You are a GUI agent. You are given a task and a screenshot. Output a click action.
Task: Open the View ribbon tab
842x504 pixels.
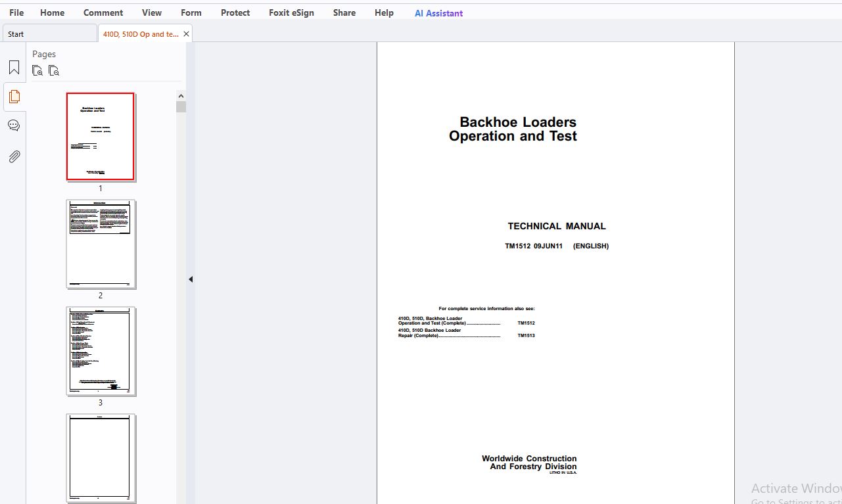[x=152, y=12]
